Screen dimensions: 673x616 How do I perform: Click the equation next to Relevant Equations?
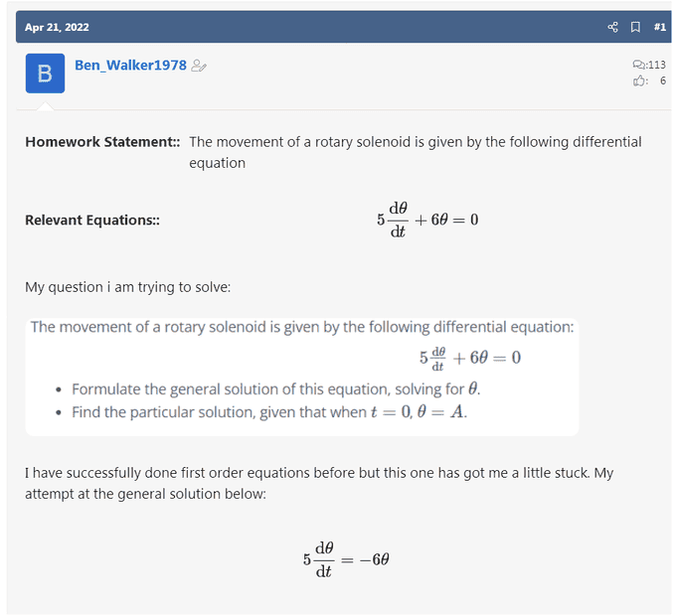point(427,220)
